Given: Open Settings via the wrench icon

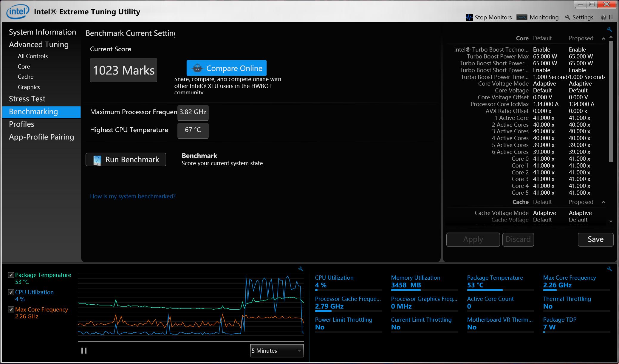Looking at the screenshot, I should (x=568, y=18).
